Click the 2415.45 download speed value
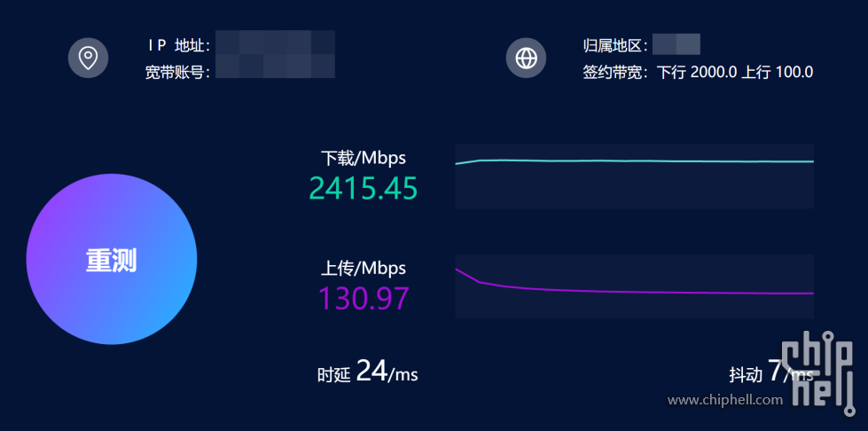 [x=364, y=188]
